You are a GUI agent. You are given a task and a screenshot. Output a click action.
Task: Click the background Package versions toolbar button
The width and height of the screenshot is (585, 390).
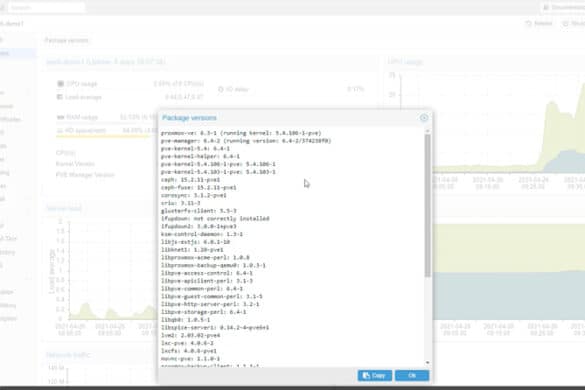click(x=66, y=40)
